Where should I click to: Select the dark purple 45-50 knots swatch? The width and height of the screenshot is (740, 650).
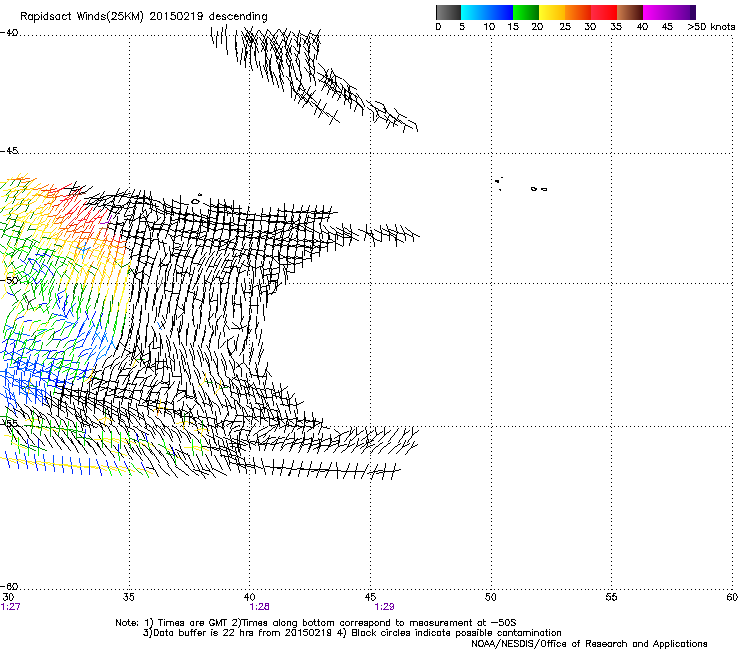point(682,12)
